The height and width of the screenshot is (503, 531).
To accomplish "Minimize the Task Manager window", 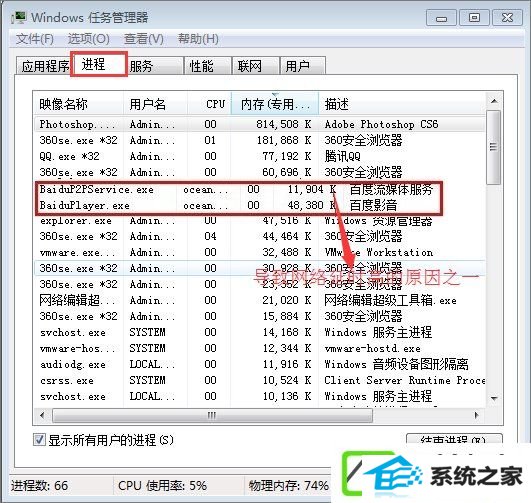I will tap(441, 18).
